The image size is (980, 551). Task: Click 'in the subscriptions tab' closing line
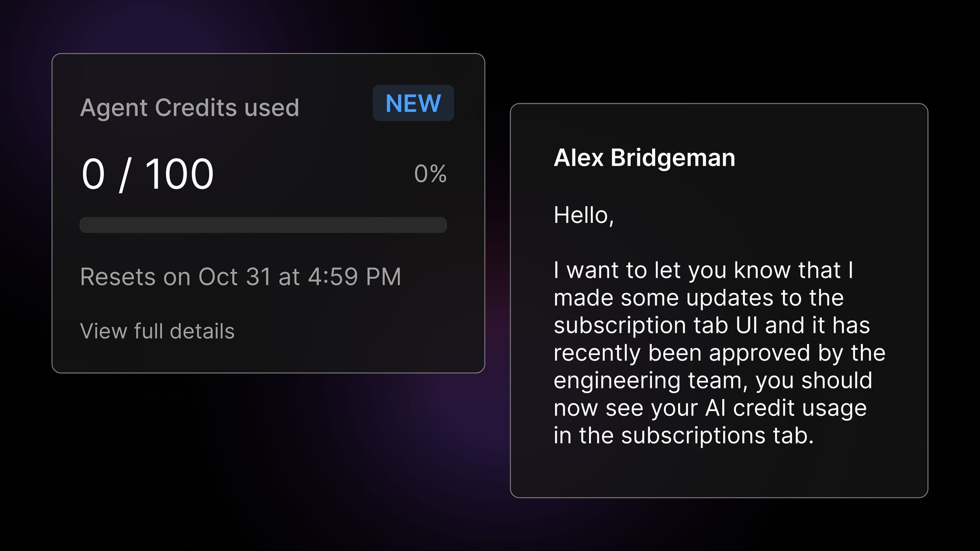[684, 435]
